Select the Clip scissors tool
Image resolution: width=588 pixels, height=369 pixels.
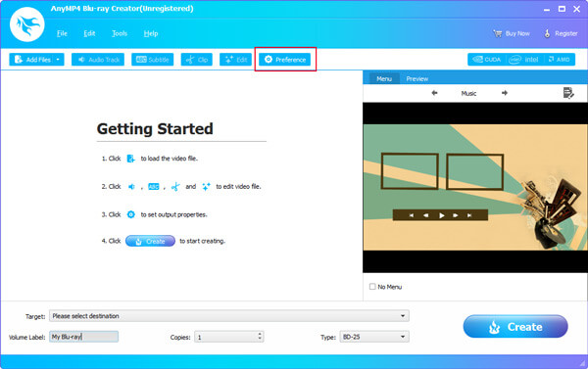click(x=197, y=60)
